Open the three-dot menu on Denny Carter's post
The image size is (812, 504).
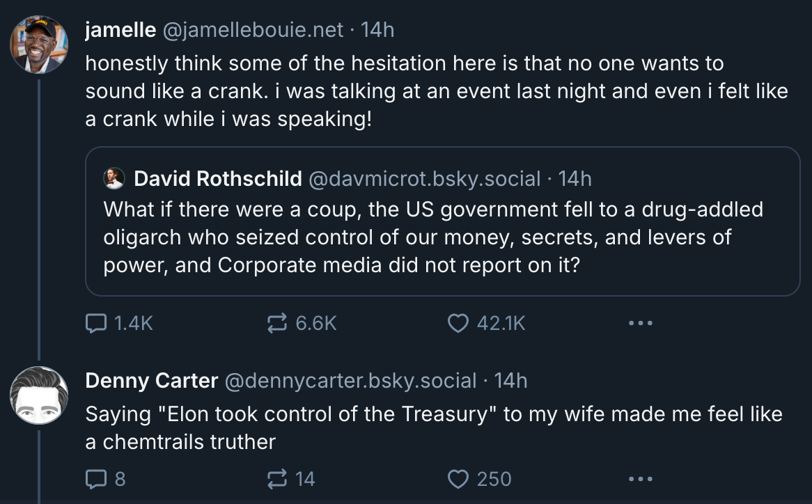(640, 479)
